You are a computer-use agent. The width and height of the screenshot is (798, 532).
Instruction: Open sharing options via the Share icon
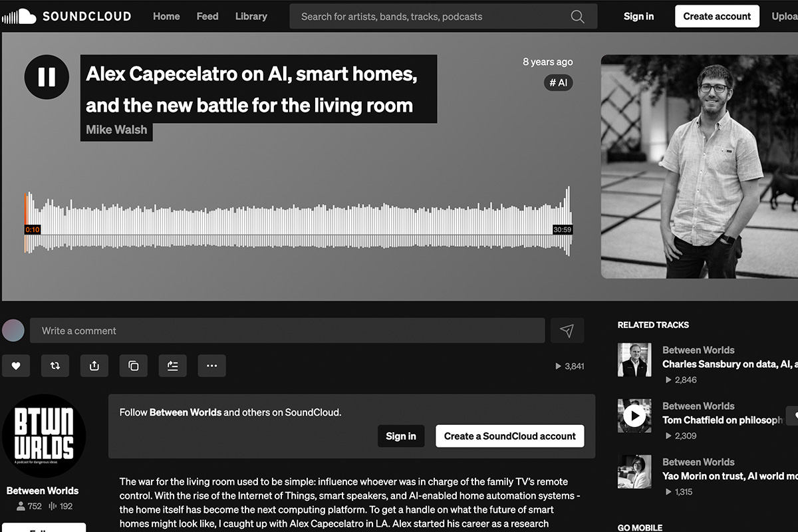coord(94,366)
